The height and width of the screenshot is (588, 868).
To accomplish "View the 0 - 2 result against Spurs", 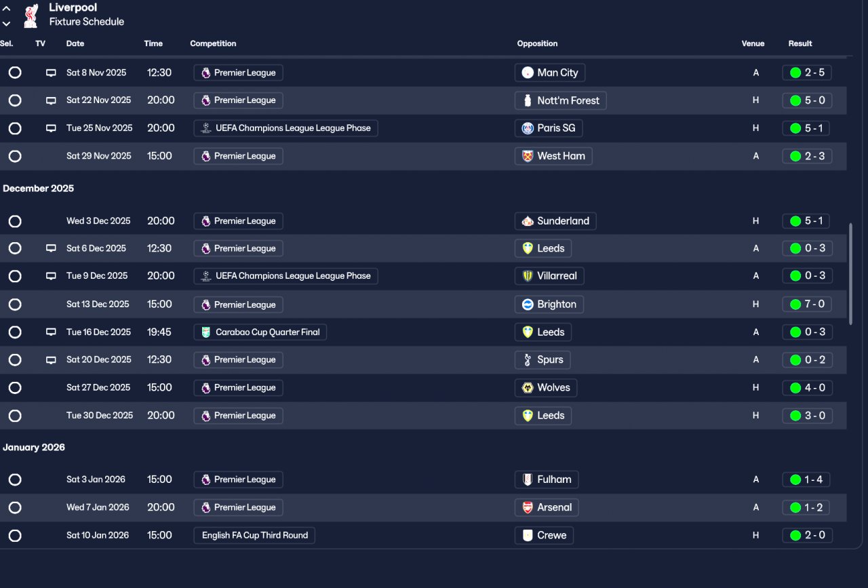I will 807,360.
